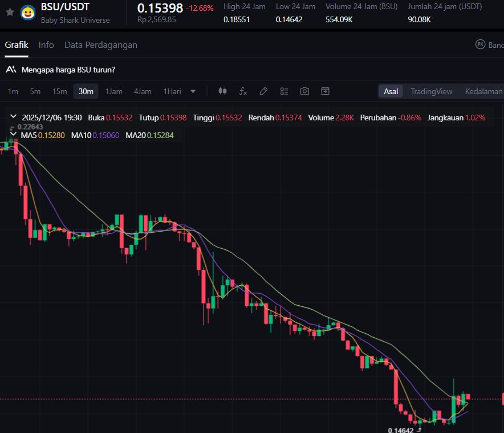Open the "Mengapa harga BSU turun?" link
Viewport: 504px width, 433px height.
point(68,70)
